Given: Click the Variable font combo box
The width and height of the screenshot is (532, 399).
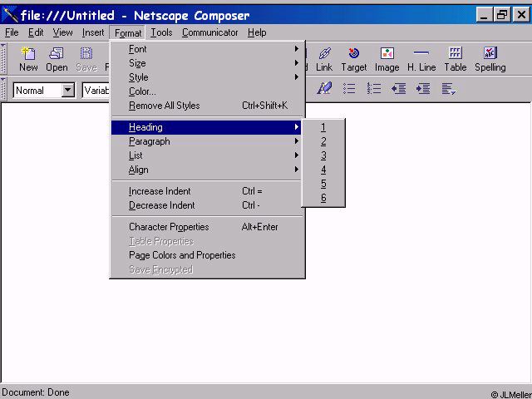Looking at the screenshot, I should pyautogui.click(x=96, y=91).
